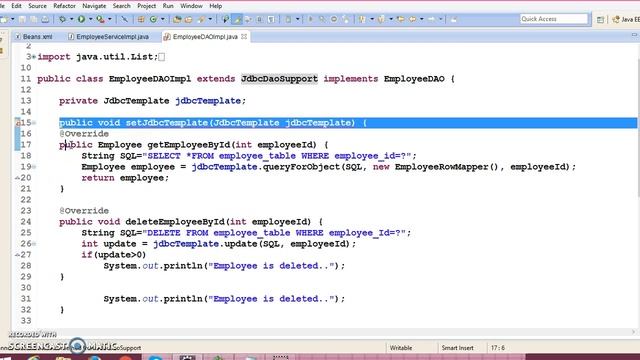Select the EmployeeDAOImpl.java tab

(205, 37)
